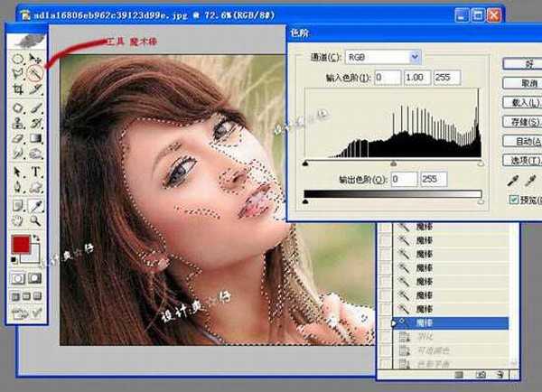
Task: Select the Type (T) tool
Action: (36, 172)
